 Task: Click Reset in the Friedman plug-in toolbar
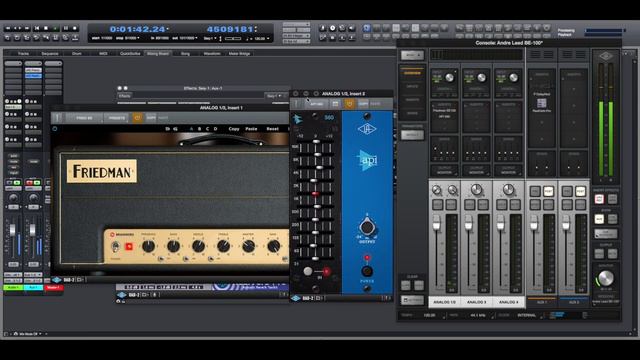point(272,129)
